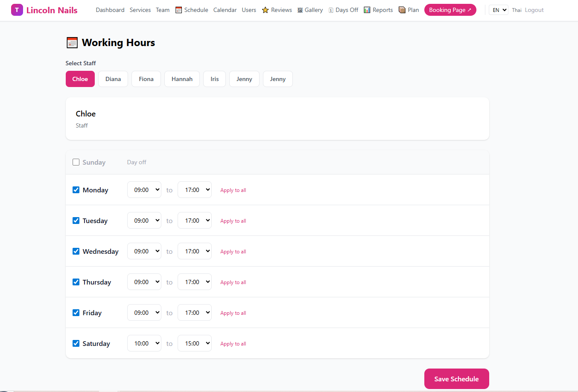578x392 pixels.
Task: Uncheck the Saturday checkbox
Action: coord(76,343)
